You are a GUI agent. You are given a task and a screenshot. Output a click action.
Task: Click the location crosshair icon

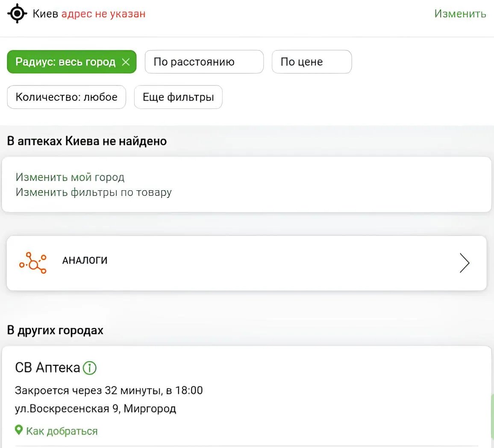click(x=17, y=14)
